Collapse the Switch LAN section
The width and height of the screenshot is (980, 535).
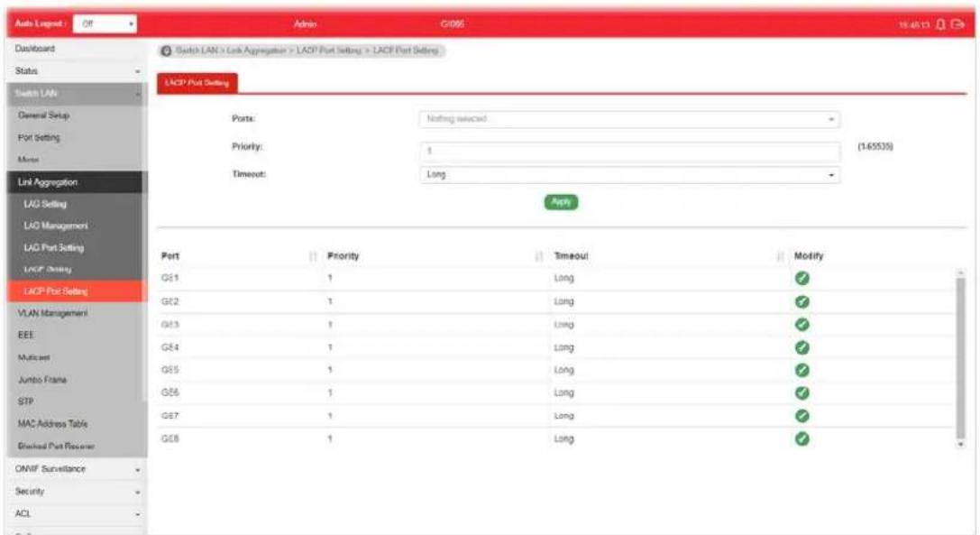pos(77,93)
